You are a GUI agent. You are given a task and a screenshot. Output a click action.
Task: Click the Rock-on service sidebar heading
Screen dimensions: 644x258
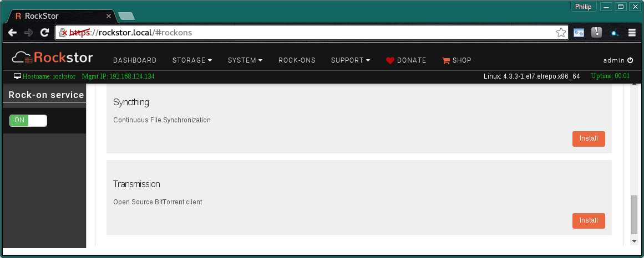46,95
